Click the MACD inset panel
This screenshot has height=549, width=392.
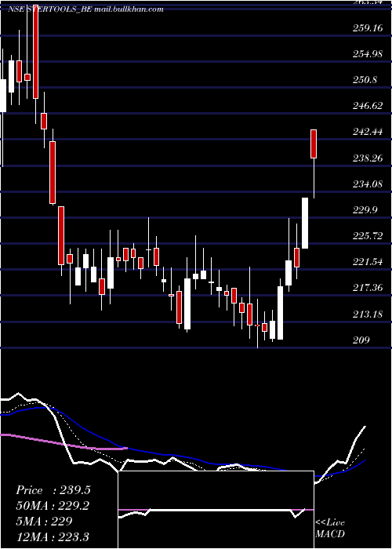(216, 510)
